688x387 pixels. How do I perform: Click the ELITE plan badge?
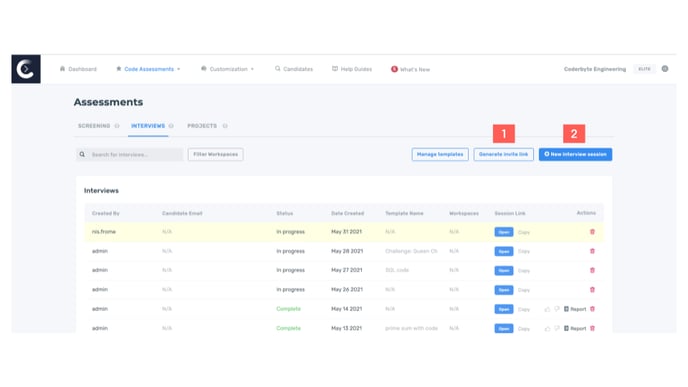(644, 69)
